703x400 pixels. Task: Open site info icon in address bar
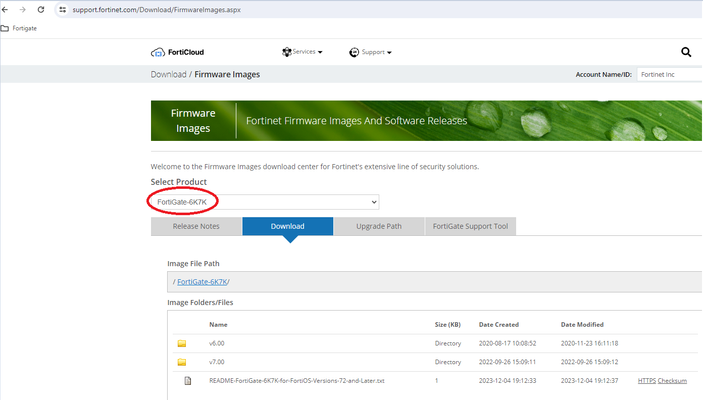pyautogui.click(x=63, y=9)
